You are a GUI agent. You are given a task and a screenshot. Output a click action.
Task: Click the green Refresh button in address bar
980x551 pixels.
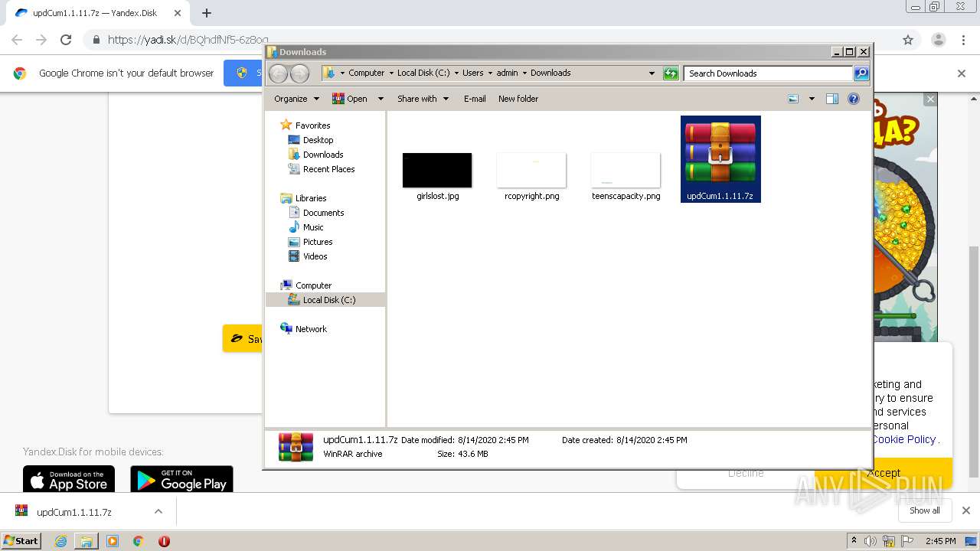(671, 73)
